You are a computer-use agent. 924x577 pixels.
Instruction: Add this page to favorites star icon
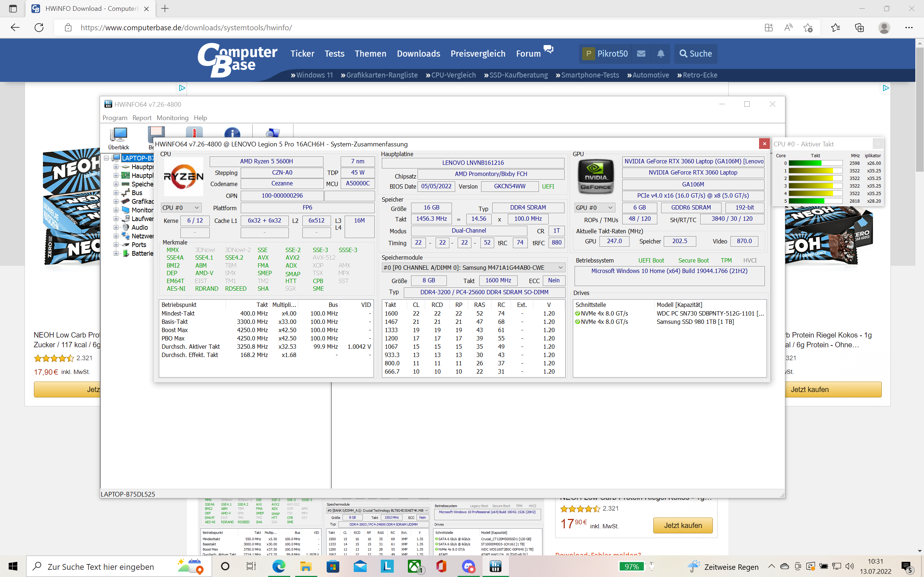(807, 27)
